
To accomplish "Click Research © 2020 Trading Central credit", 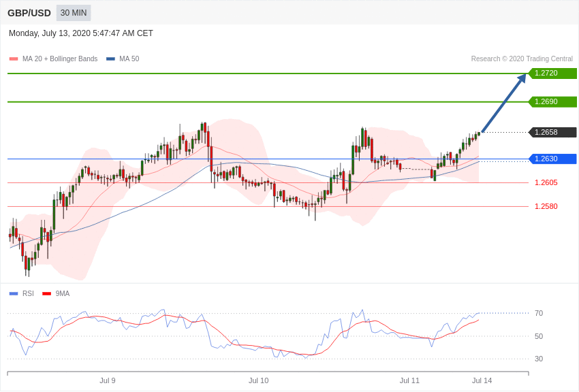I will 522,59.
